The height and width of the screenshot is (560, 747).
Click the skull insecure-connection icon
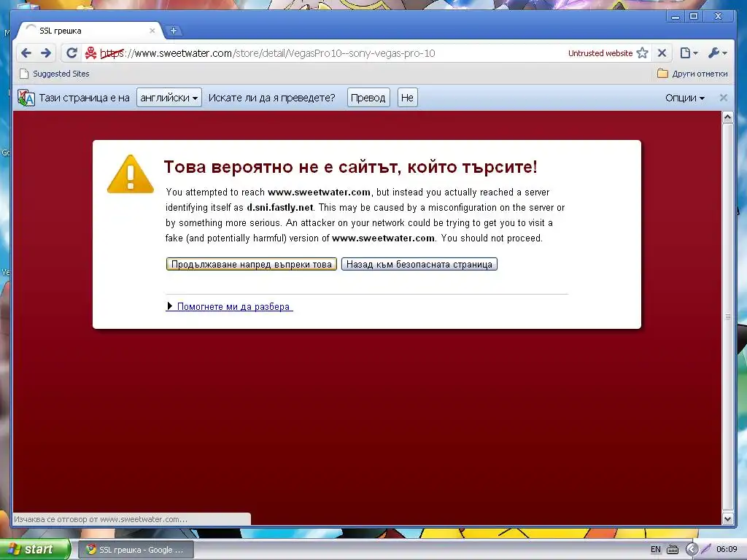click(90, 52)
